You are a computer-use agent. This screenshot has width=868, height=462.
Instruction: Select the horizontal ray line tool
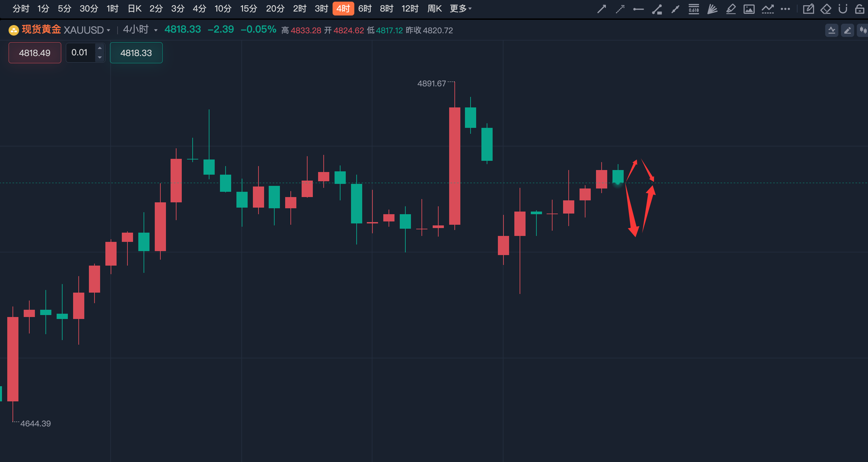[x=638, y=9]
